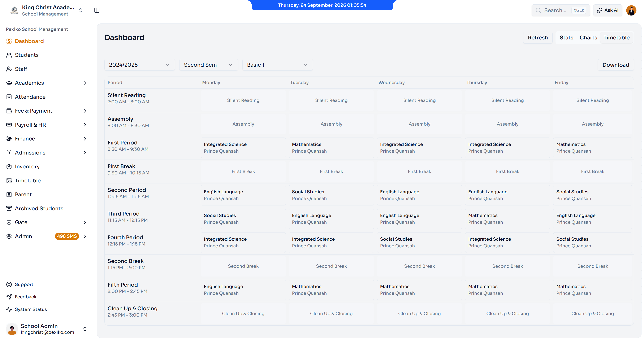Open the school switcher chevrons
Viewport: 644px width, 339px height.
click(x=81, y=10)
